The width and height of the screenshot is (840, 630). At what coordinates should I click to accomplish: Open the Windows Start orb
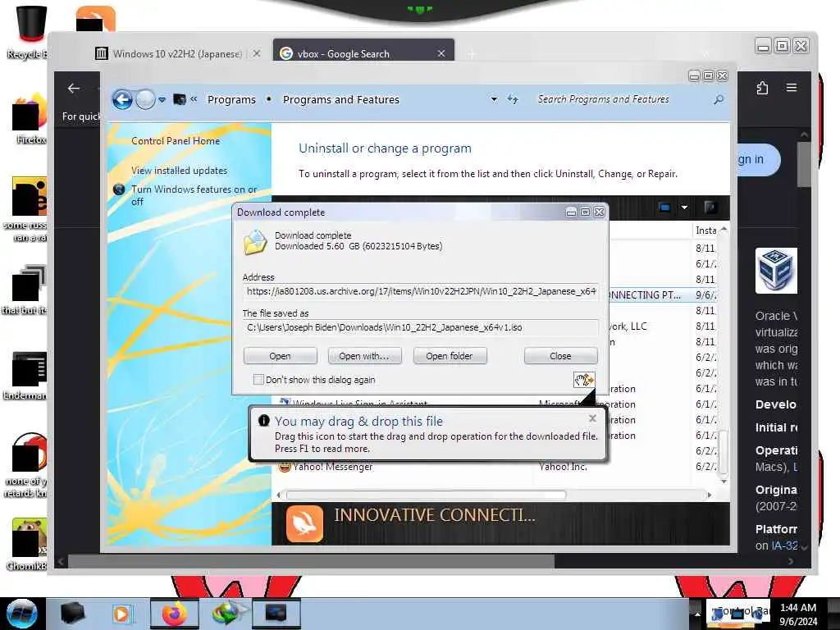tap(22, 614)
